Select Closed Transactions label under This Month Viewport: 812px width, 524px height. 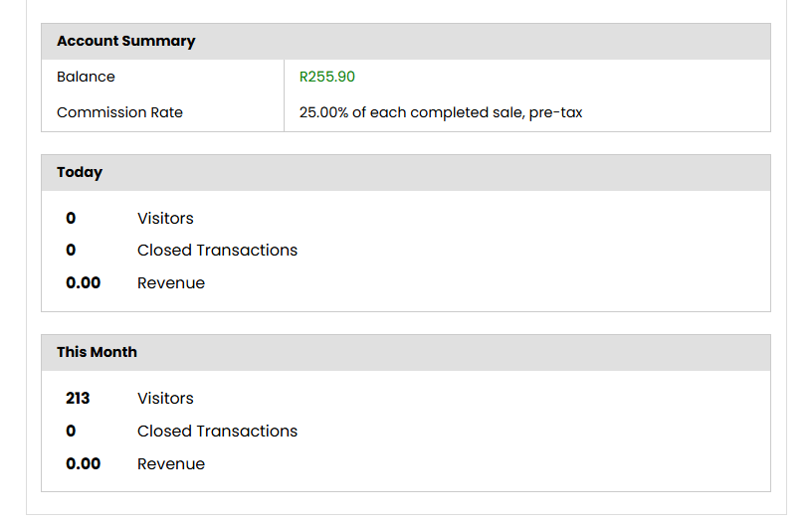click(217, 432)
